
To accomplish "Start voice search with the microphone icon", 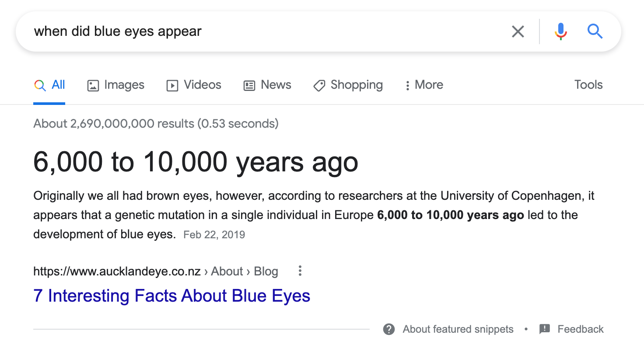I will tap(560, 31).
